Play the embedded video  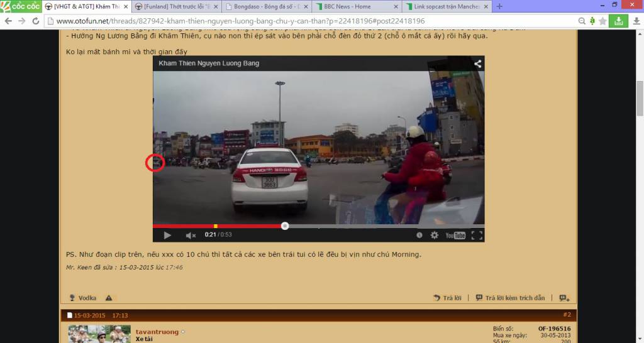167,235
